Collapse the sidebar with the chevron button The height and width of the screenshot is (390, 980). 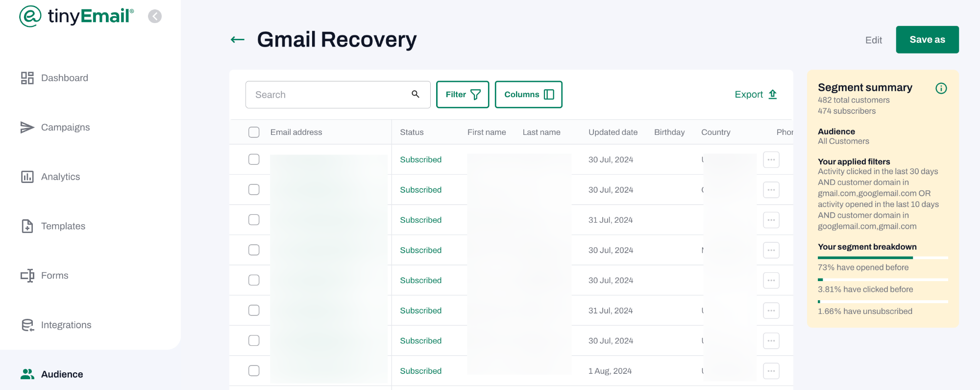click(155, 16)
